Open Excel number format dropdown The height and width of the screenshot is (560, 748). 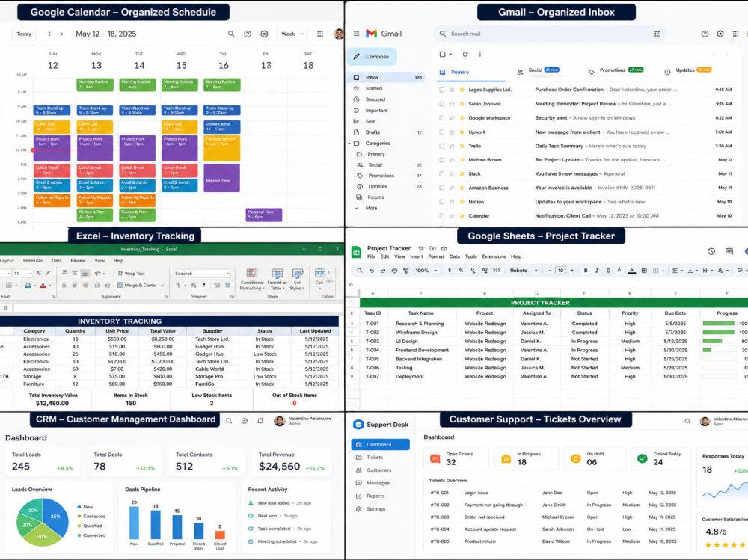[228, 274]
